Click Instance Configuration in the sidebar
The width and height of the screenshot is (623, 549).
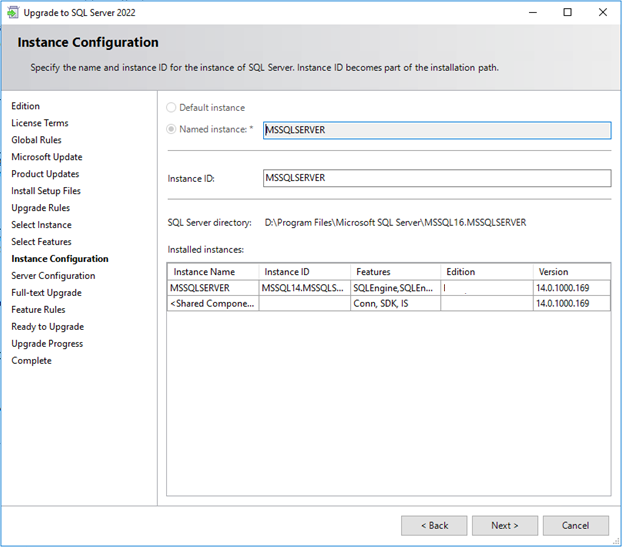[60, 259]
